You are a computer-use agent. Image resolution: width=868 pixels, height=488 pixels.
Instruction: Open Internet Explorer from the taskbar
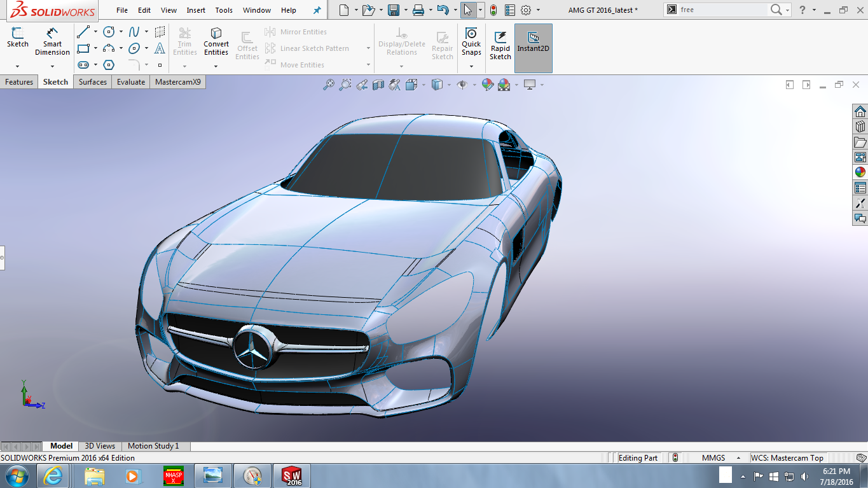tap(52, 476)
